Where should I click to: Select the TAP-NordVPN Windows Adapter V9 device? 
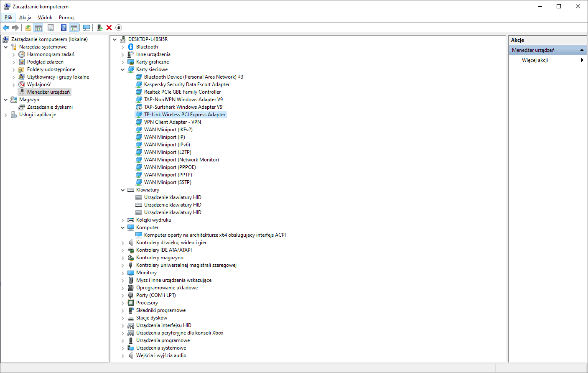click(183, 100)
